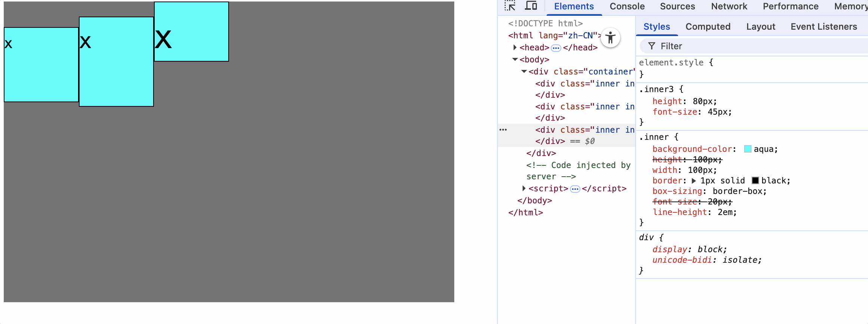Select the closing </html> tag line

pos(526,212)
